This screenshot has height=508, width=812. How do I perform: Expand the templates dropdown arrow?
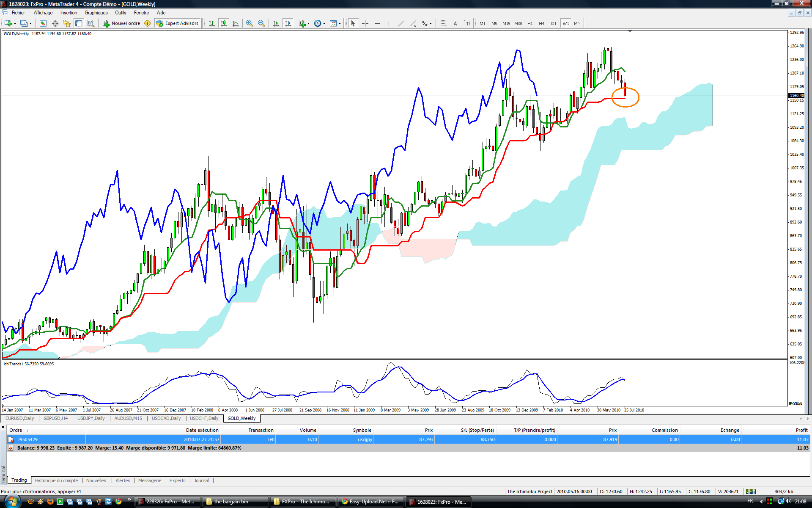(x=340, y=24)
